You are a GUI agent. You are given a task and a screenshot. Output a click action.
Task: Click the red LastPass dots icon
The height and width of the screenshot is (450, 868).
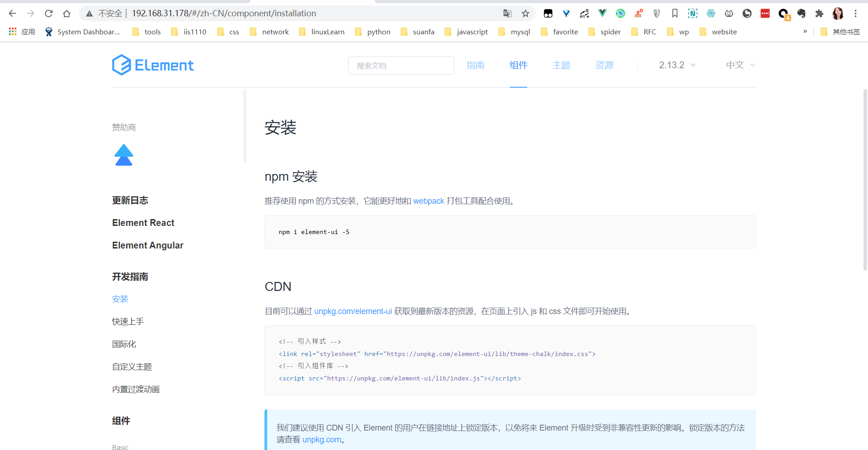coord(765,14)
